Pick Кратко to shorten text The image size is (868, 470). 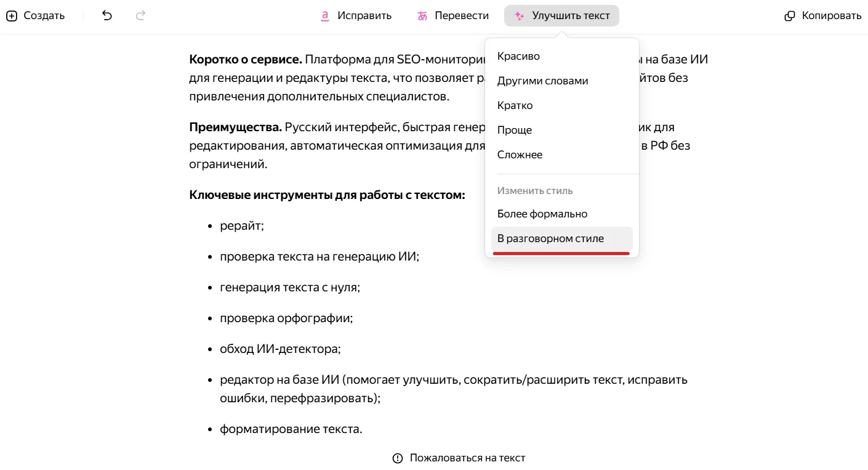pyautogui.click(x=515, y=105)
